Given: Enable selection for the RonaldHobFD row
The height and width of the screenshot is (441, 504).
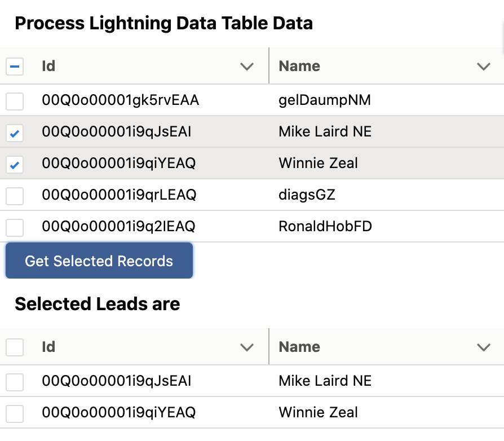Looking at the screenshot, I should click(x=15, y=227).
